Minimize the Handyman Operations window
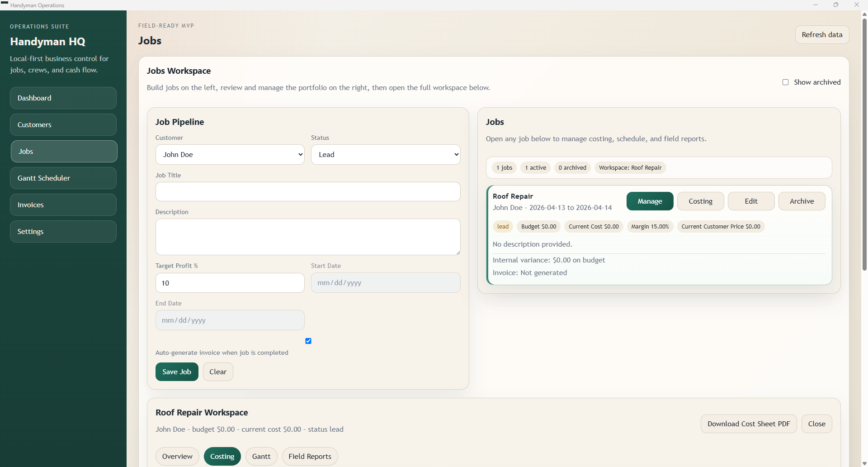This screenshot has width=868, height=467. click(816, 5)
